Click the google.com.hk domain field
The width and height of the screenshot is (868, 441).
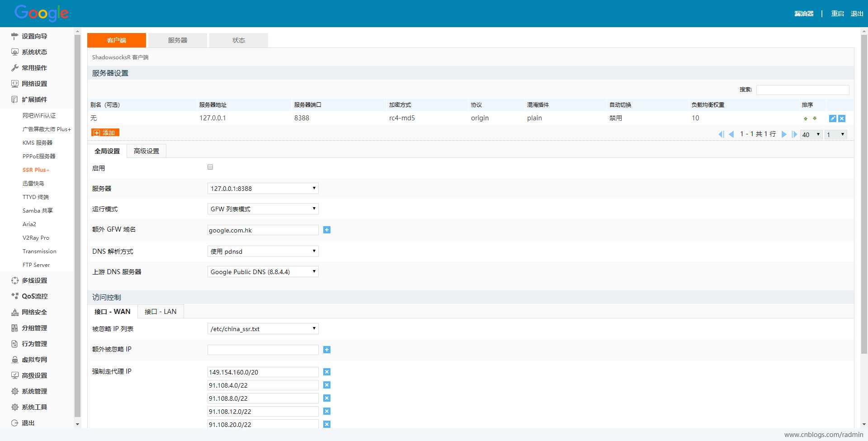(263, 230)
